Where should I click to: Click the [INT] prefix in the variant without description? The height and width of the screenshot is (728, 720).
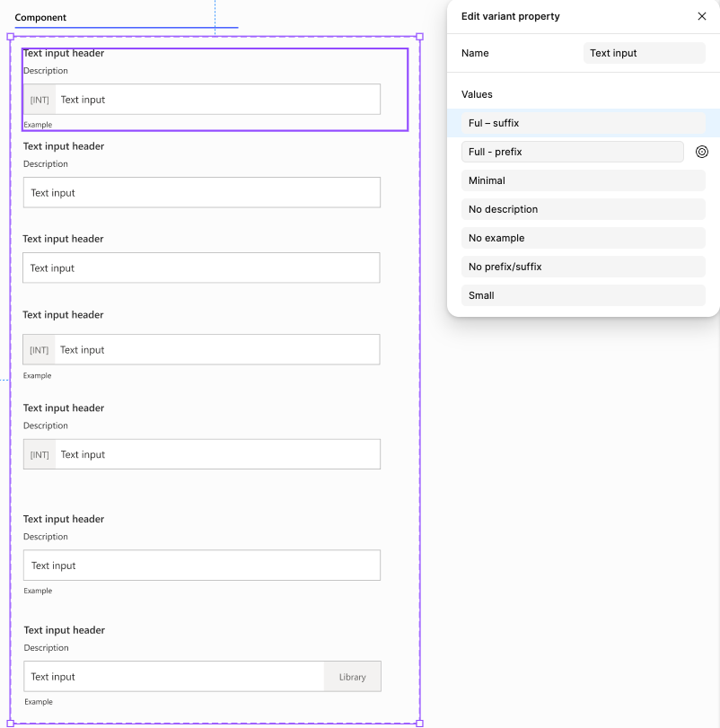pos(39,350)
